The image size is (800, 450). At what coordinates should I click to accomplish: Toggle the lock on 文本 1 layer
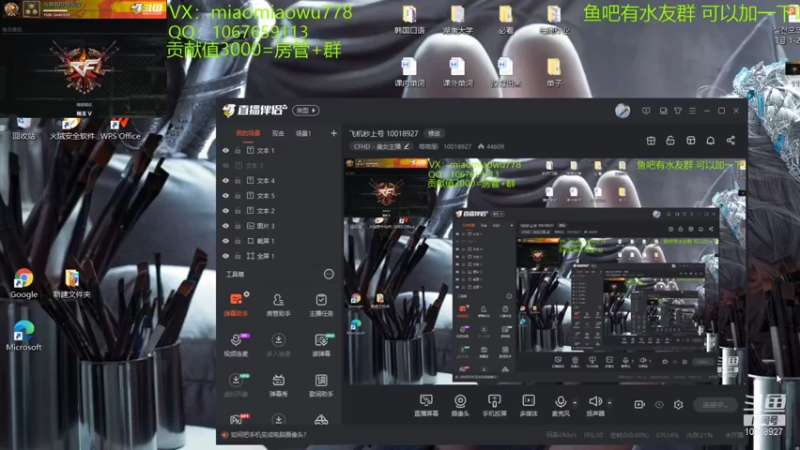[x=238, y=151]
